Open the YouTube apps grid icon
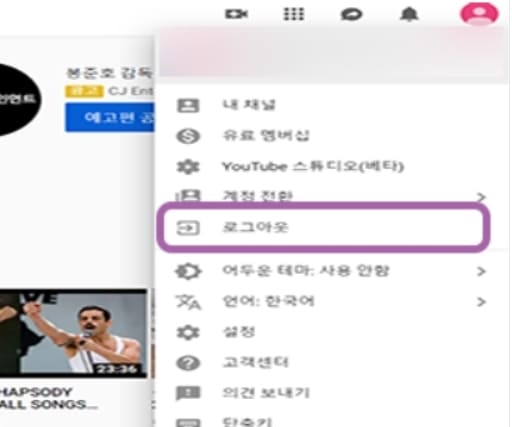Screen dimensions: 512x427 pos(293,14)
